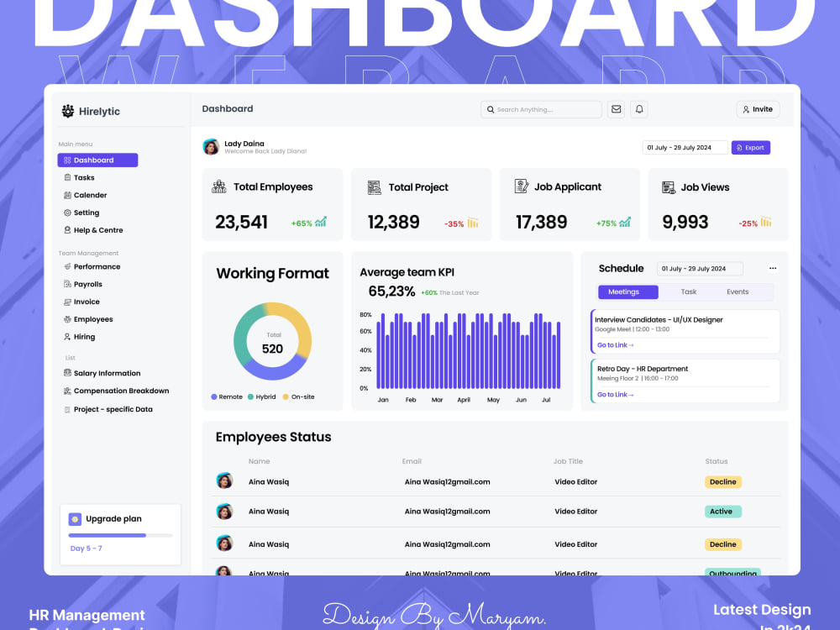Click the Invoice sidebar icon

[x=67, y=302]
